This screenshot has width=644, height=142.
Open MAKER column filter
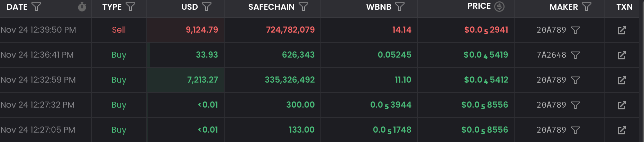(x=587, y=7)
